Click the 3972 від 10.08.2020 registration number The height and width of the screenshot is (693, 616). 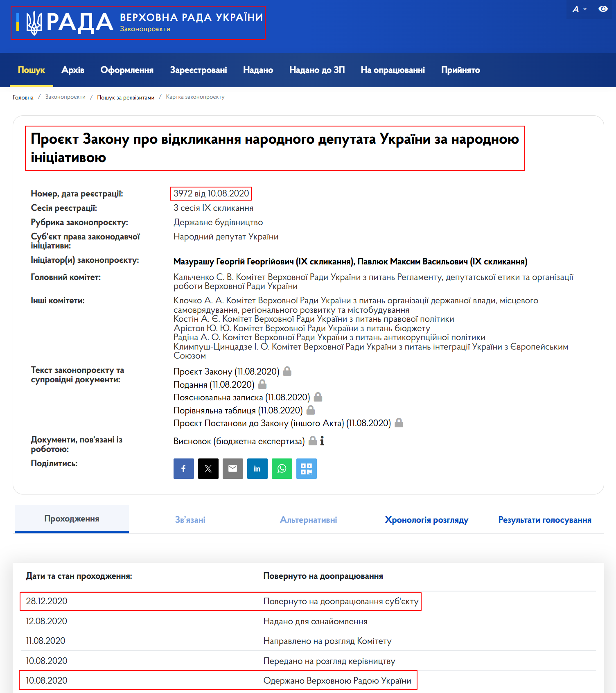click(x=211, y=193)
